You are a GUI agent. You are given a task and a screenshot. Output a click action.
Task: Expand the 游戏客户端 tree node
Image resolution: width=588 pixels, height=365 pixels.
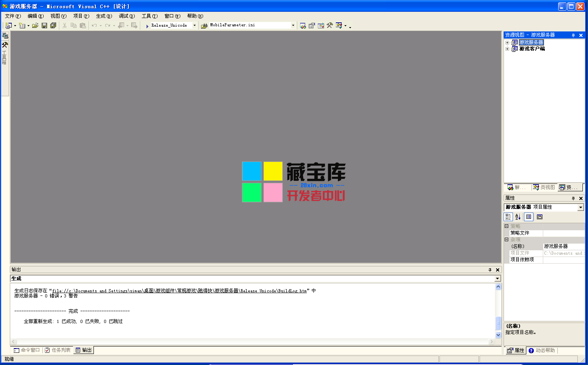(x=507, y=49)
